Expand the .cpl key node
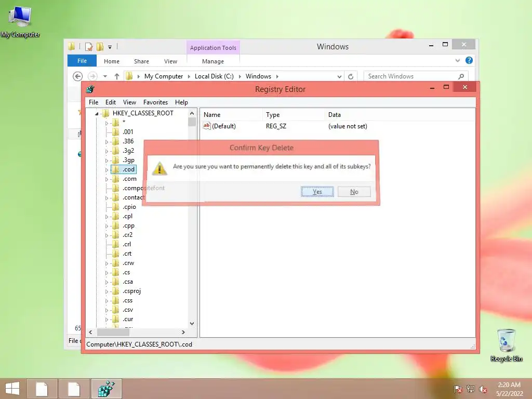This screenshot has width=532, height=399. [107, 217]
